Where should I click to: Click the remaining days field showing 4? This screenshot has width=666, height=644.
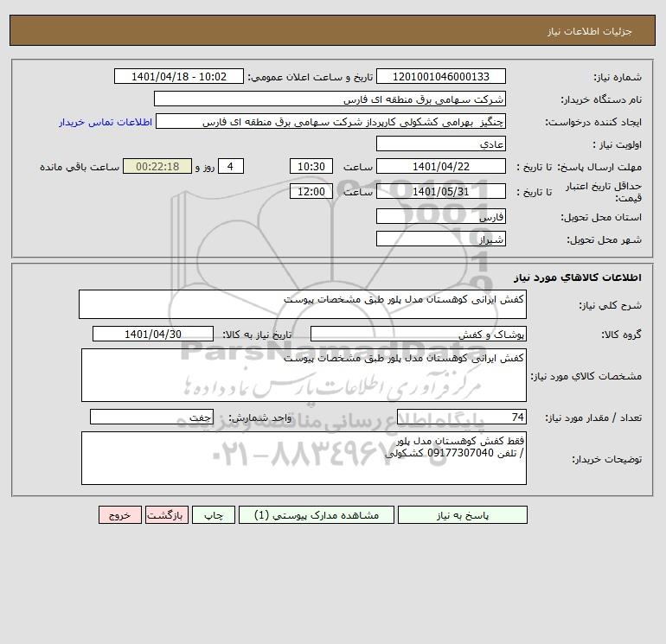click(x=231, y=167)
